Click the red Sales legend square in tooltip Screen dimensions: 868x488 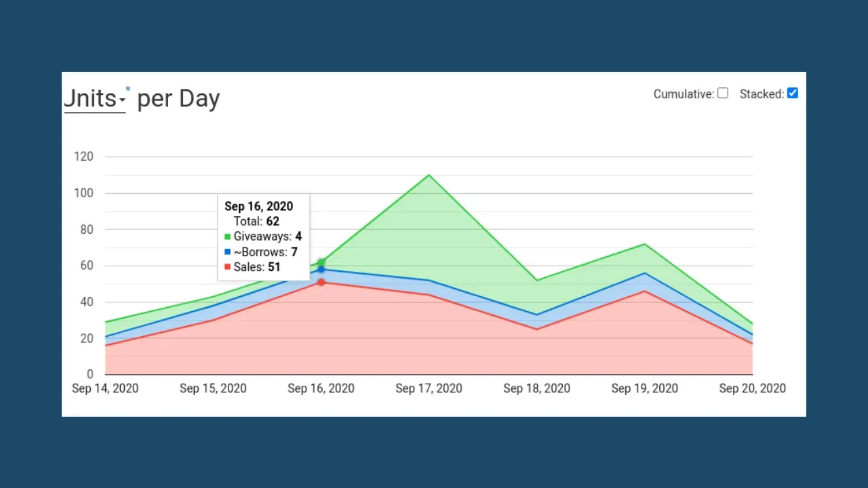pyautogui.click(x=226, y=267)
